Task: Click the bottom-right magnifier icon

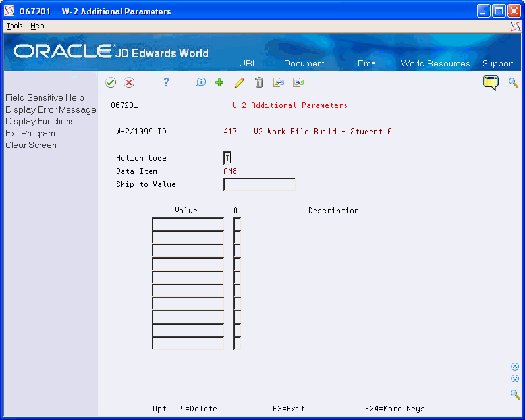Action: [515, 394]
